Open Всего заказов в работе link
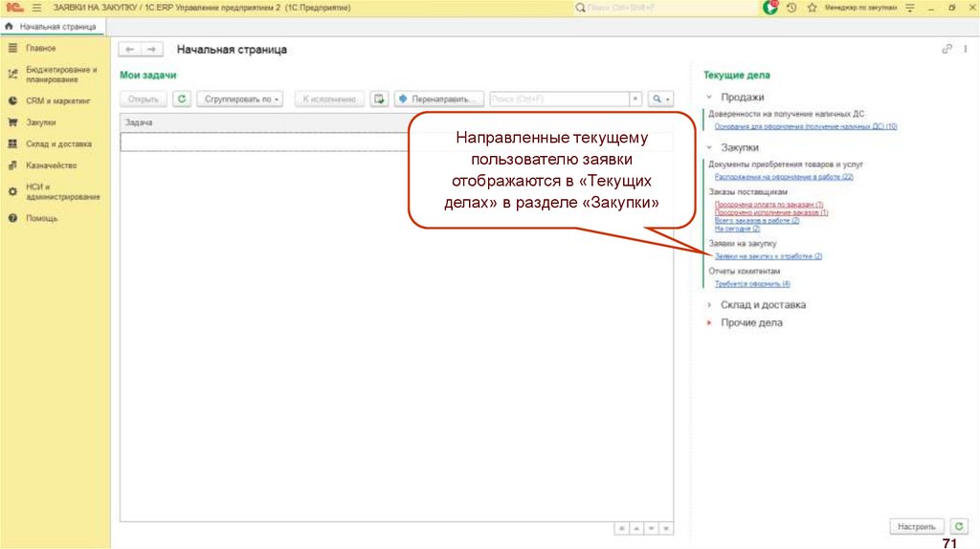The image size is (980, 549). [x=757, y=221]
